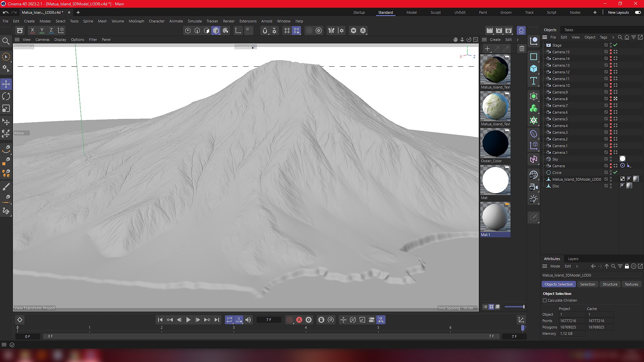Record active objects keyframe
644x362 pixels.
point(290,320)
